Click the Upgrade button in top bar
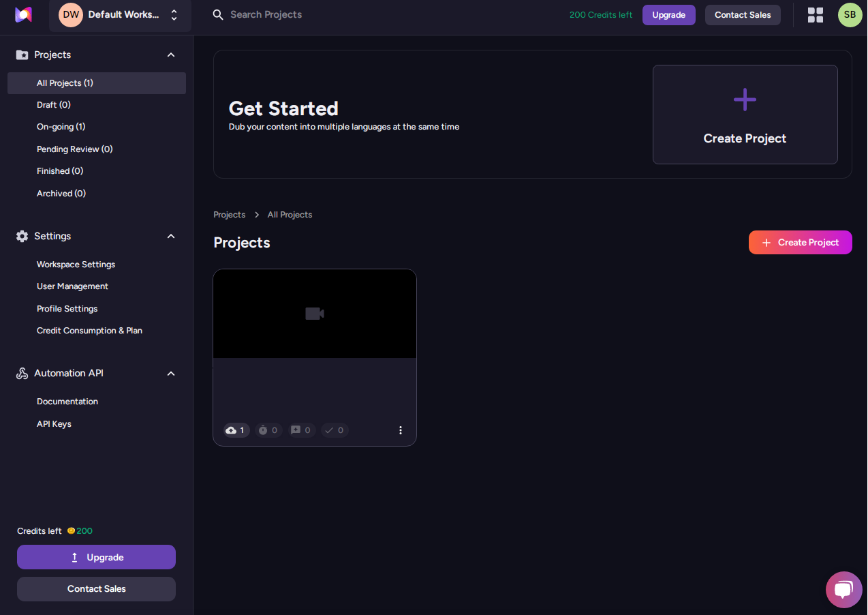This screenshot has height=615, width=868. [668, 15]
